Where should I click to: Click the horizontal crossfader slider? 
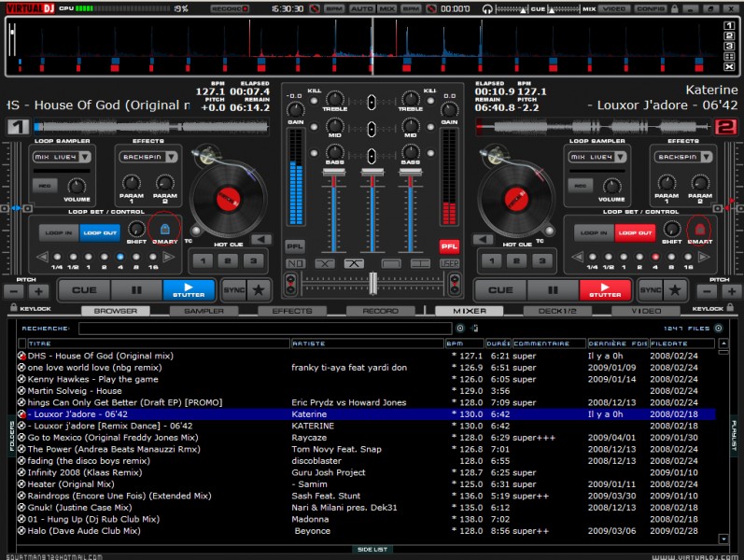[x=372, y=284]
